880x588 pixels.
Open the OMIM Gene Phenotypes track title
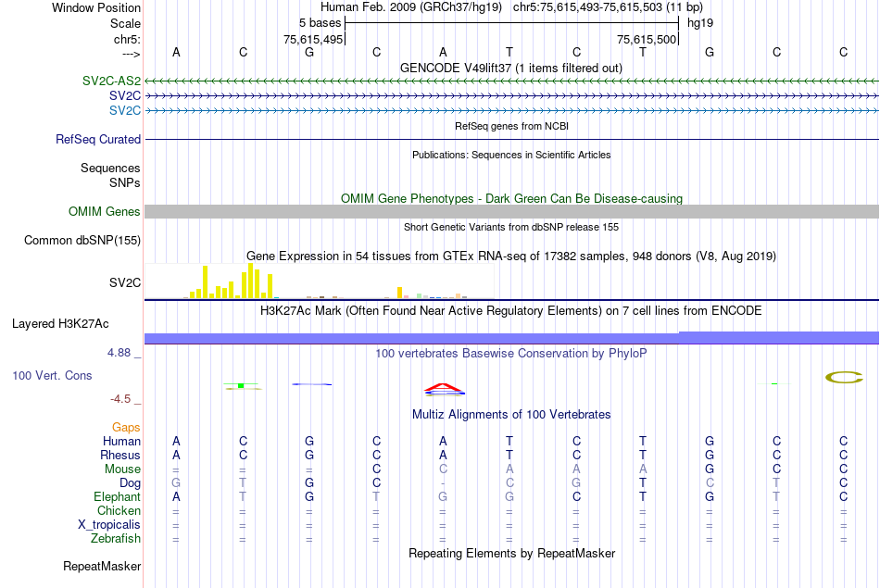[511, 198]
